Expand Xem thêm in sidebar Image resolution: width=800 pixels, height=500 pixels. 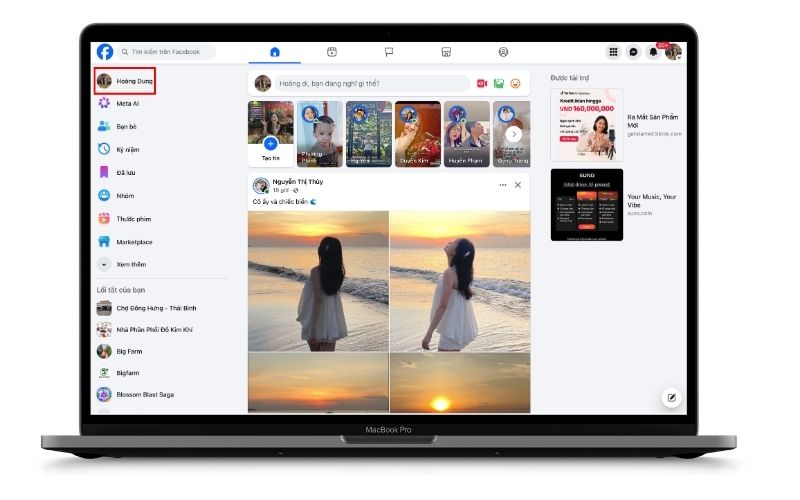click(122, 264)
